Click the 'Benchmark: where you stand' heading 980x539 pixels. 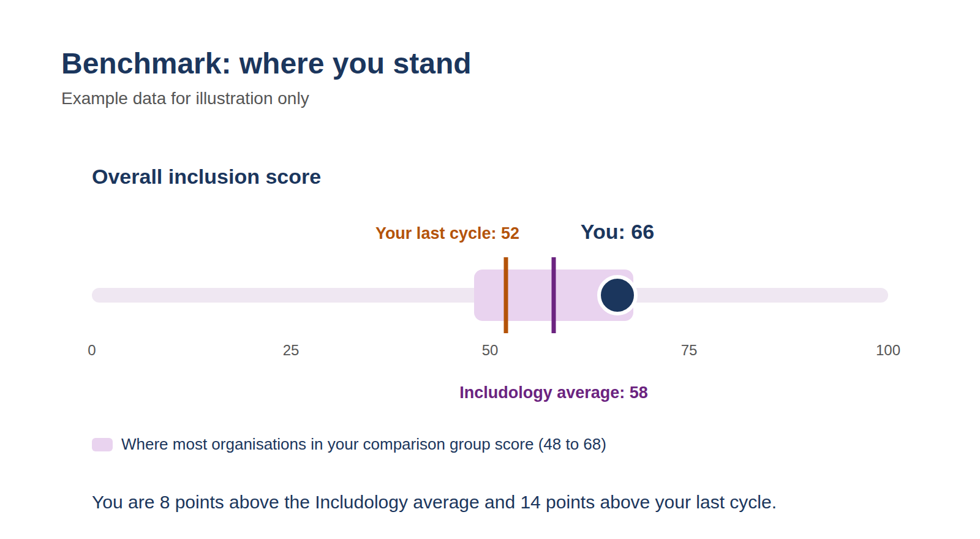[266, 64]
